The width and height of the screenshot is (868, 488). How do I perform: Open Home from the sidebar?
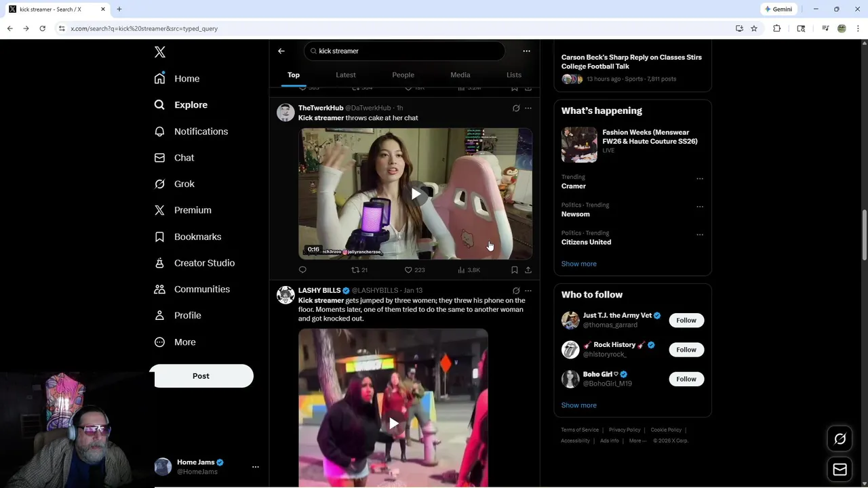(177, 79)
